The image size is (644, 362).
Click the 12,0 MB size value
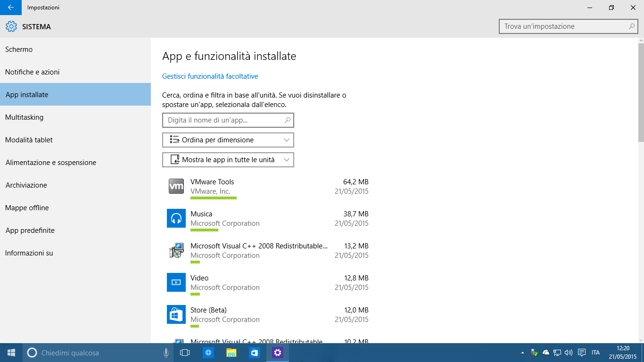(356, 310)
